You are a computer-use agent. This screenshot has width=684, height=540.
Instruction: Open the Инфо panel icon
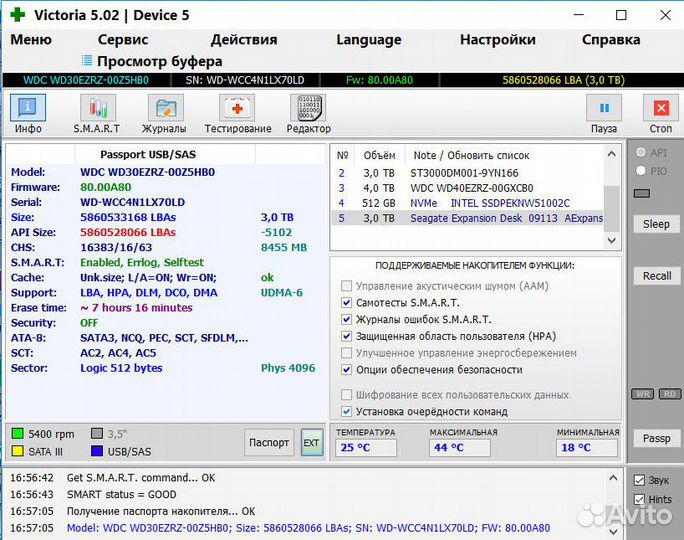[28, 108]
